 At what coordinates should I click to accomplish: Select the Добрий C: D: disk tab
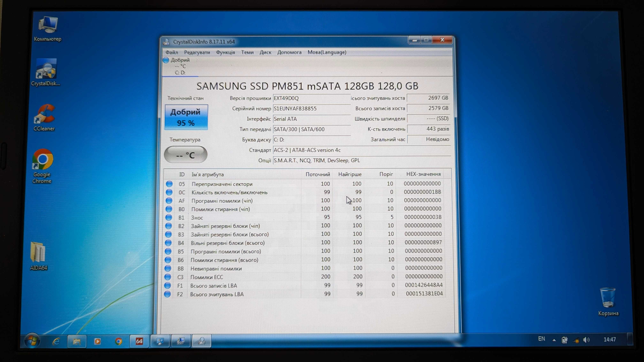click(x=180, y=66)
